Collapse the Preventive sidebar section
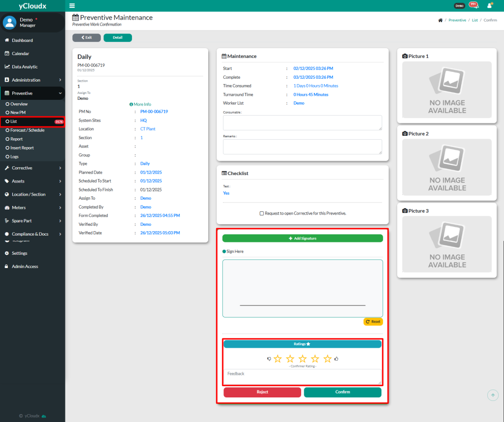The width and height of the screenshot is (504, 422). (32, 93)
